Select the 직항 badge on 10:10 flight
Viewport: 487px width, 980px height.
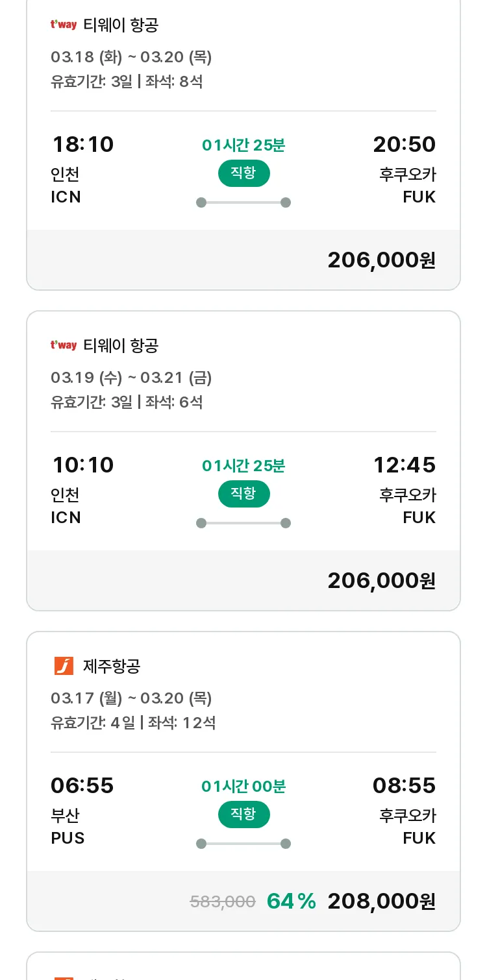point(243,494)
